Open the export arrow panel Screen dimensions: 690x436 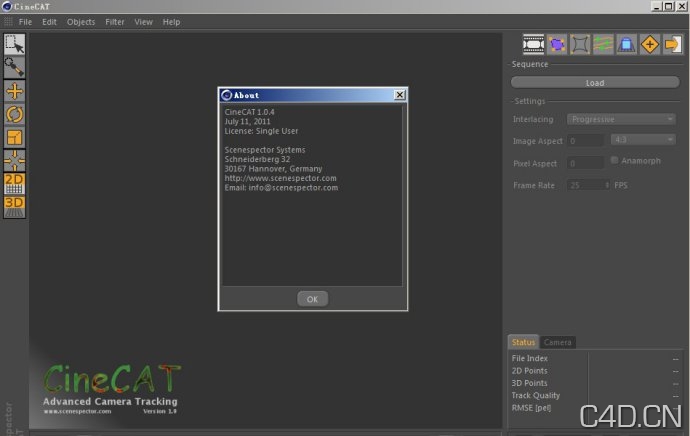coord(673,44)
